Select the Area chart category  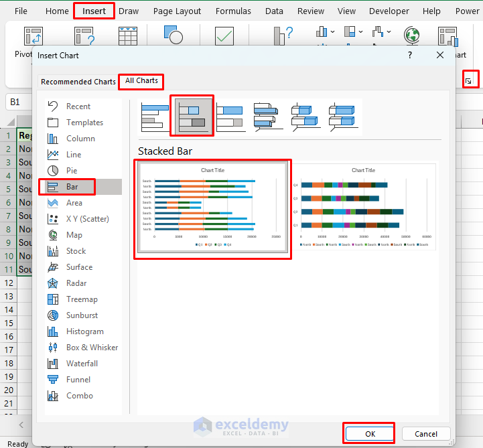point(83,203)
